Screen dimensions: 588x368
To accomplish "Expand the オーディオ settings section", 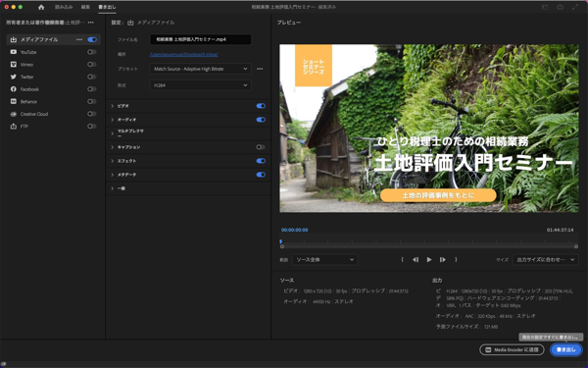I will (112, 120).
